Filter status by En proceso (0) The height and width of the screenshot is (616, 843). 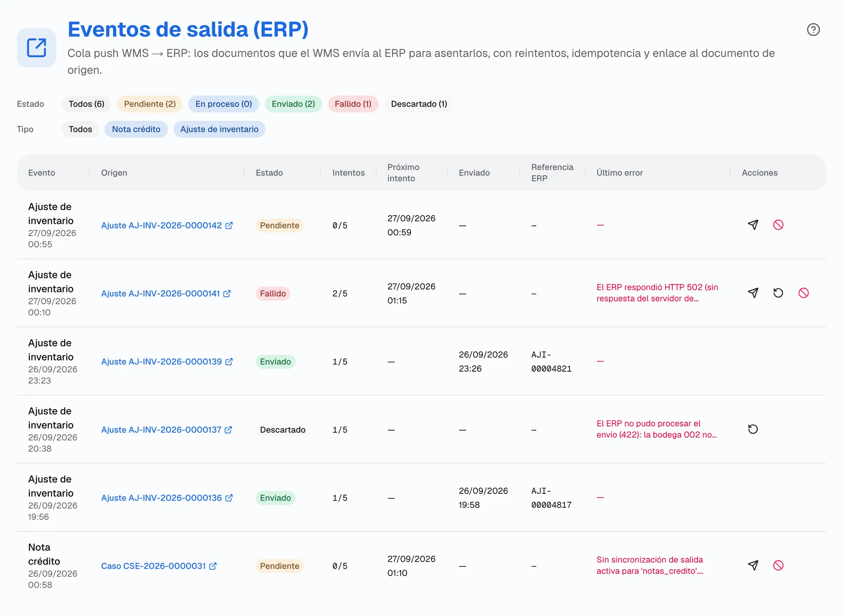[223, 104]
